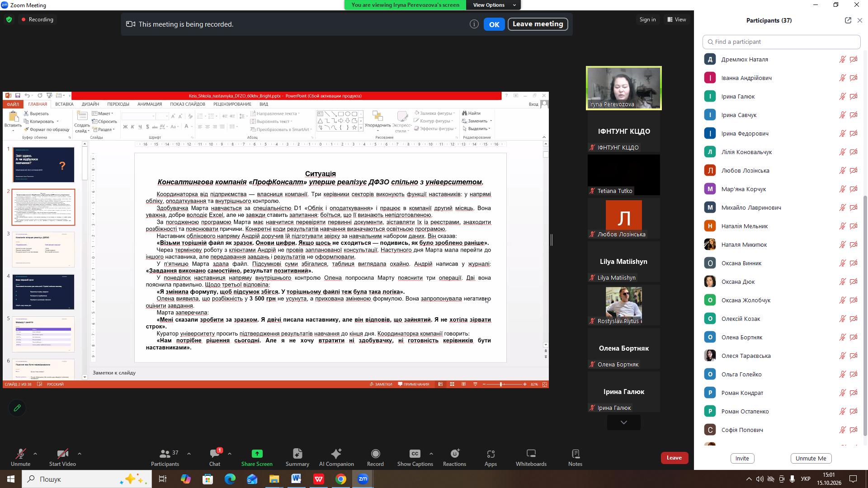The image size is (868, 488).
Task: Click the Invite button
Action: coord(742,458)
